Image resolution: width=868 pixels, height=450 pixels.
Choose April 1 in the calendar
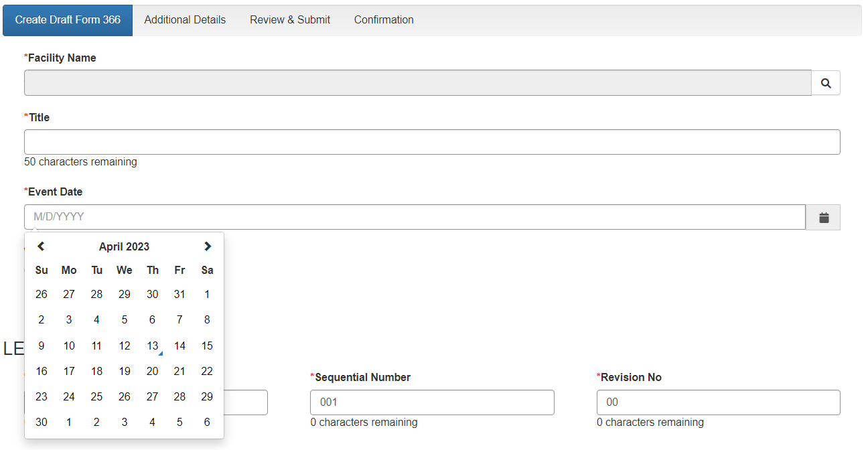pos(207,294)
